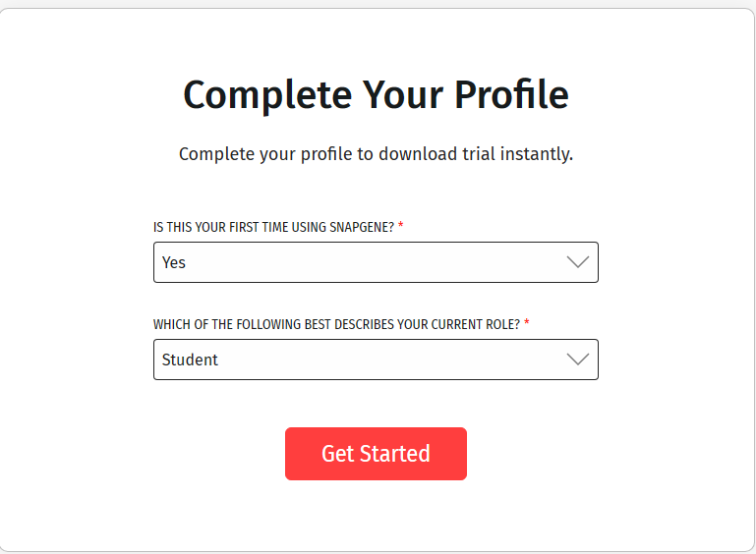756x554 pixels.
Task: Click the empty middle area of the Yes combo box
Action: pyautogui.click(x=374, y=262)
